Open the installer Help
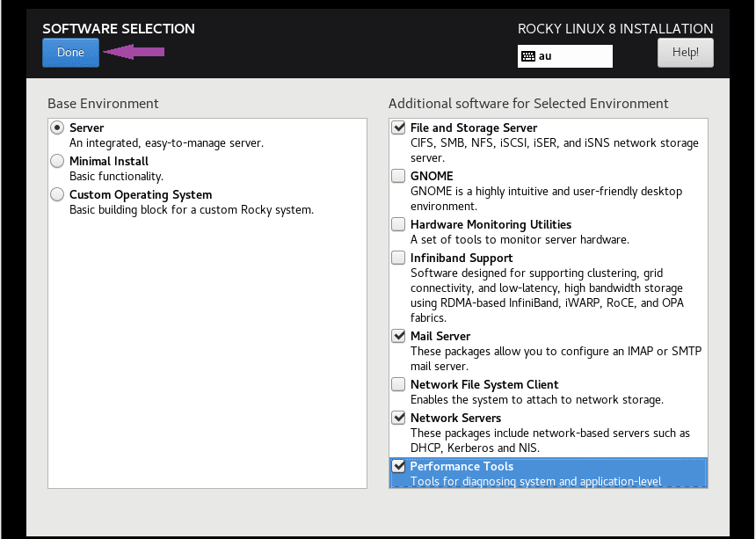The image size is (756, 539). (x=685, y=53)
